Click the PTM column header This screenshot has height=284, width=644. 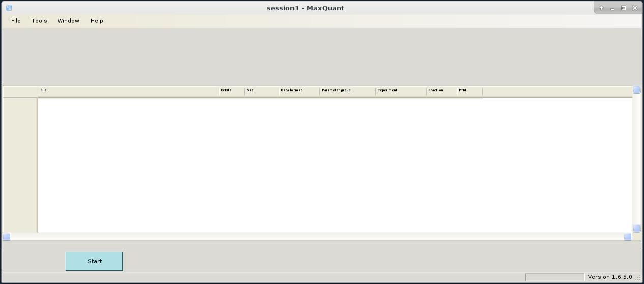coord(470,91)
